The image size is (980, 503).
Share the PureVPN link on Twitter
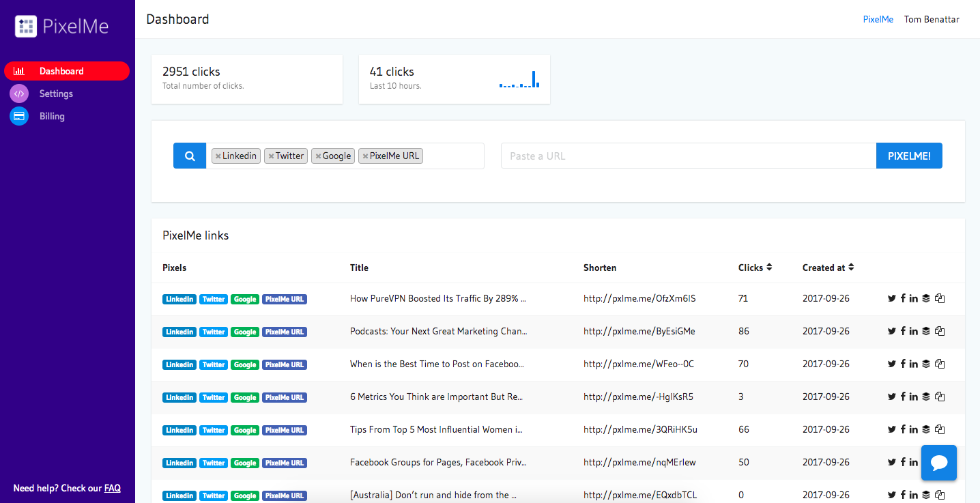coord(891,298)
